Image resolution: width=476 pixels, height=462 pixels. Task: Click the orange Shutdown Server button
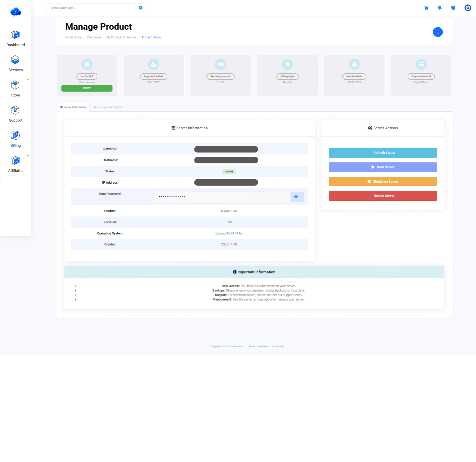[x=382, y=182]
